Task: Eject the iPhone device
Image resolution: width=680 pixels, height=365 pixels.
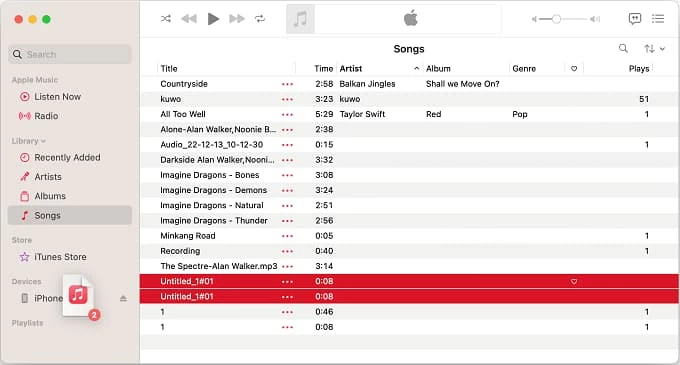Action: (x=123, y=298)
